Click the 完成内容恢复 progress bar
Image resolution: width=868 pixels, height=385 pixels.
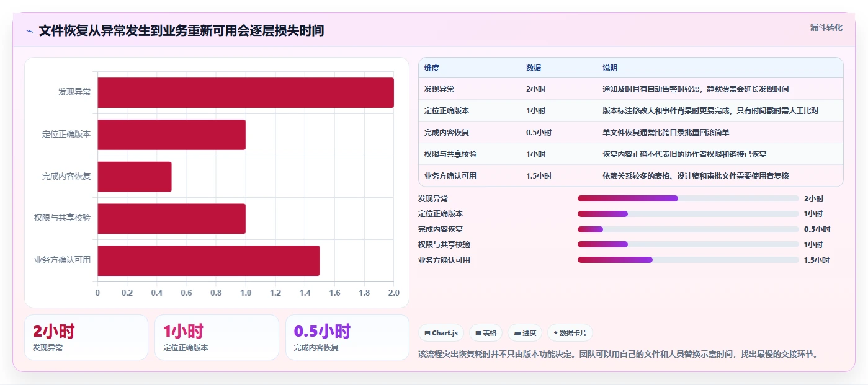pyautogui.click(x=688, y=229)
